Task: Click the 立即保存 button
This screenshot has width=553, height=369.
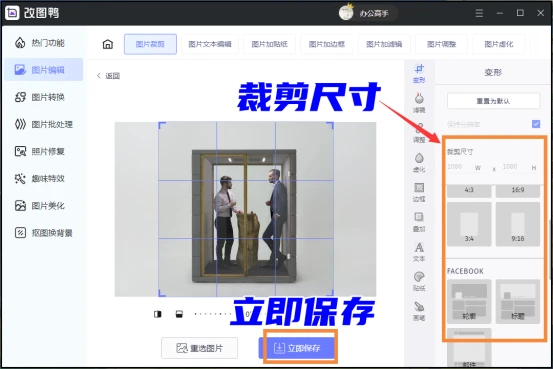Action: coord(297,348)
